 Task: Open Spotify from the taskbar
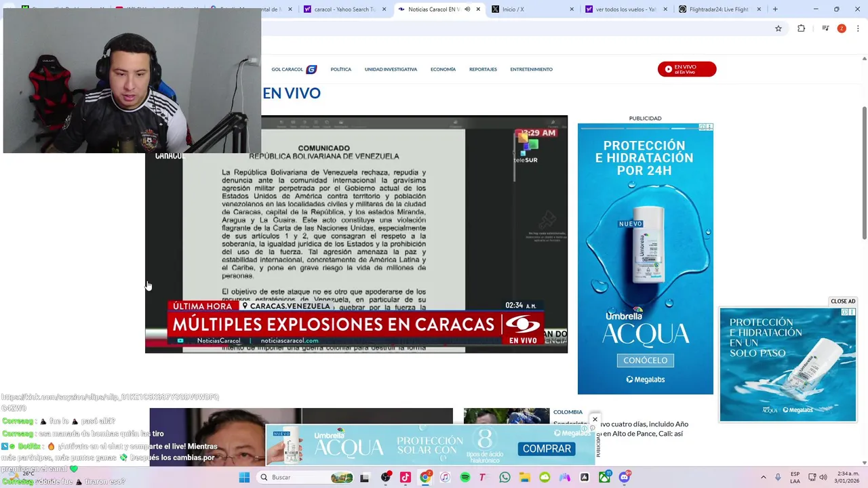tap(465, 477)
